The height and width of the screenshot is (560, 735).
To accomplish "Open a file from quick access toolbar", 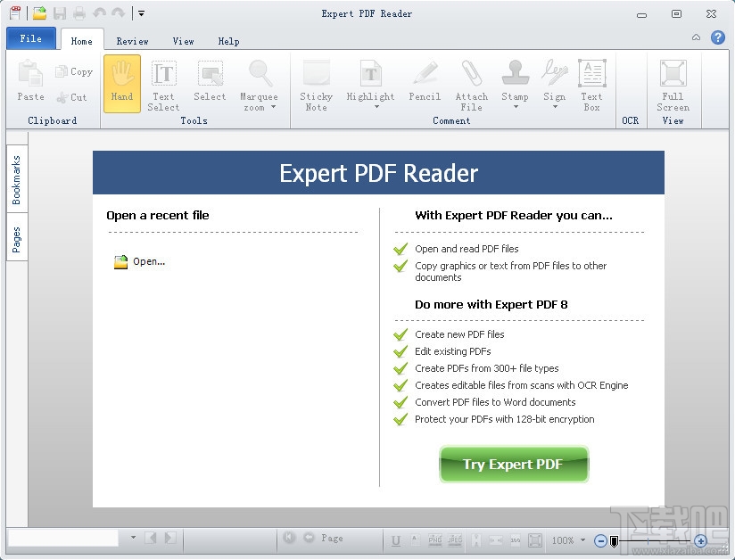I will (x=40, y=13).
